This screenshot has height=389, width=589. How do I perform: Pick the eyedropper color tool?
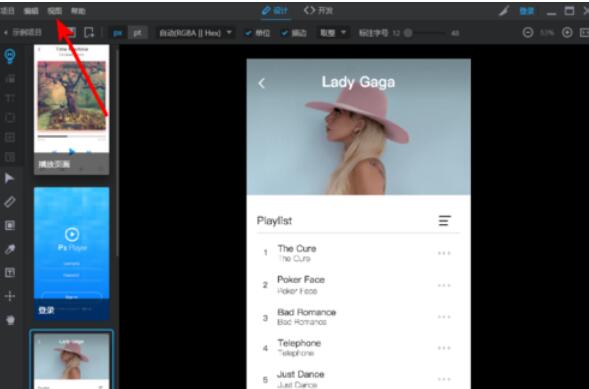coord(9,249)
